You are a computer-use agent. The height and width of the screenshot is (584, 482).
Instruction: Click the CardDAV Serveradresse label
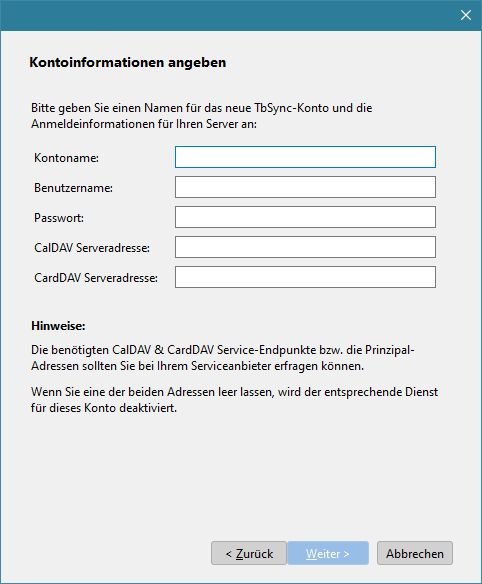click(x=96, y=277)
